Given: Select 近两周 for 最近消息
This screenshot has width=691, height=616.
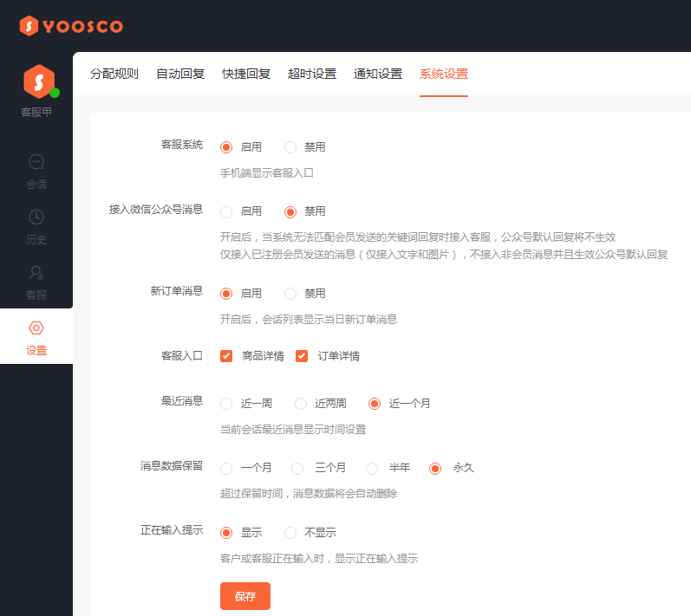Looking at the screenshot, I should (301, 404).
